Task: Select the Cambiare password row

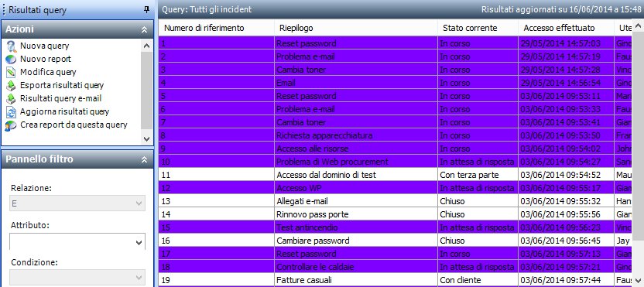Action: pyautogui.click(x=395, y=241)
